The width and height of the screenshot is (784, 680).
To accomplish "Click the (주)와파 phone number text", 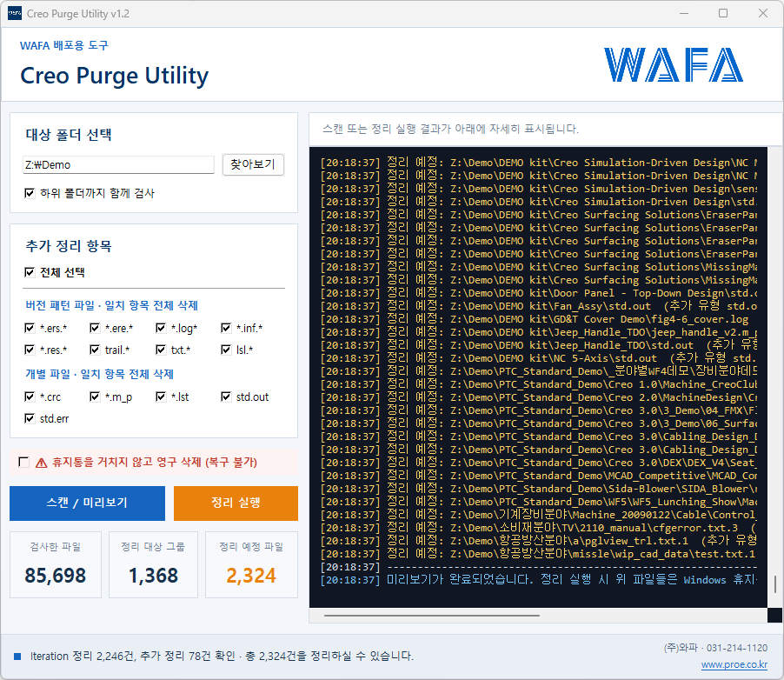I will 715,648.
